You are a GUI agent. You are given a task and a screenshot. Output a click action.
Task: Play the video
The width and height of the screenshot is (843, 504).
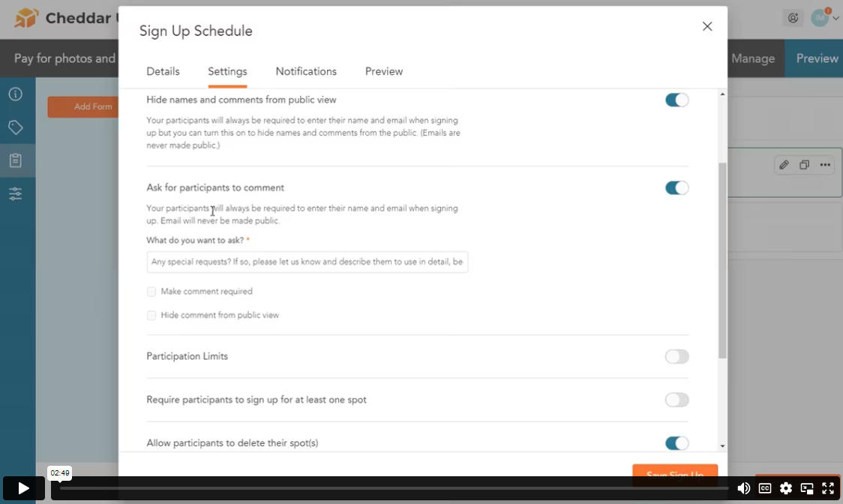pyautogui.click(x=24, y=487)
